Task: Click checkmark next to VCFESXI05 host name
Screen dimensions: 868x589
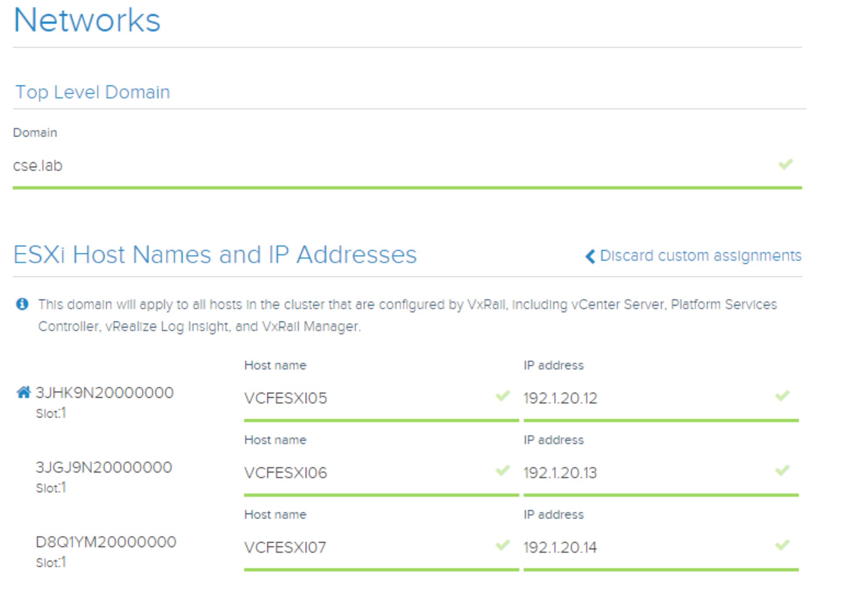Action: click(503, 396)
